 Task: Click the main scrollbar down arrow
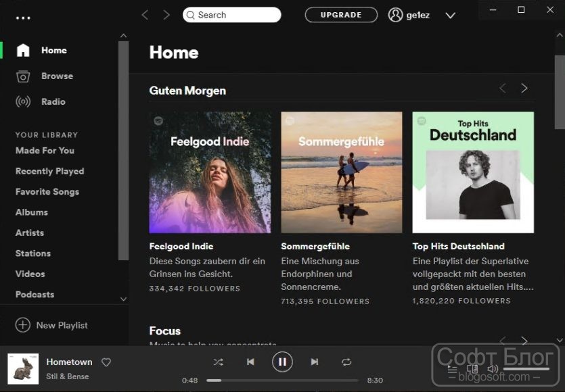click(x=560, y=340)
